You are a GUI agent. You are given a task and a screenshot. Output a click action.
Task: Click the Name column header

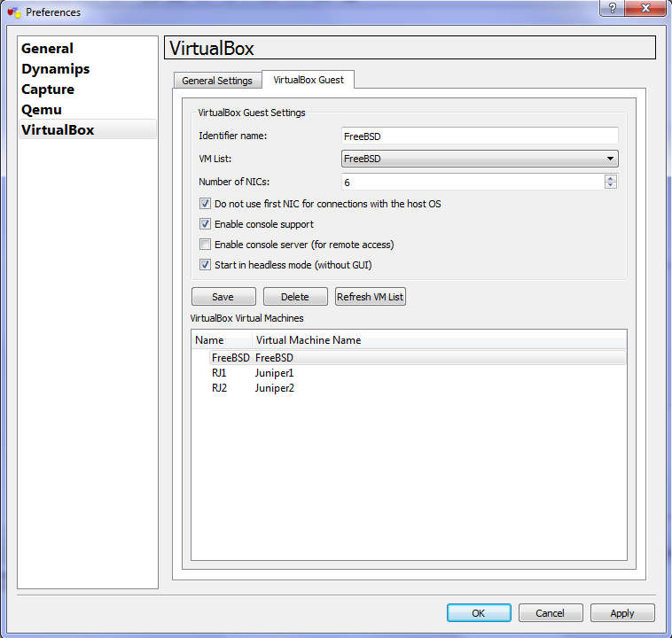[222, 340]
